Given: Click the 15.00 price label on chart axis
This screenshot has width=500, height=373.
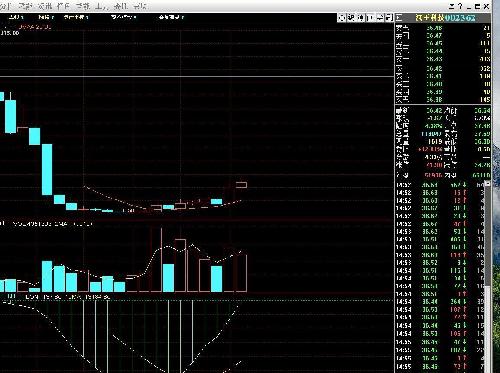Looking at the screenshot, I should [x=9, y=33].
